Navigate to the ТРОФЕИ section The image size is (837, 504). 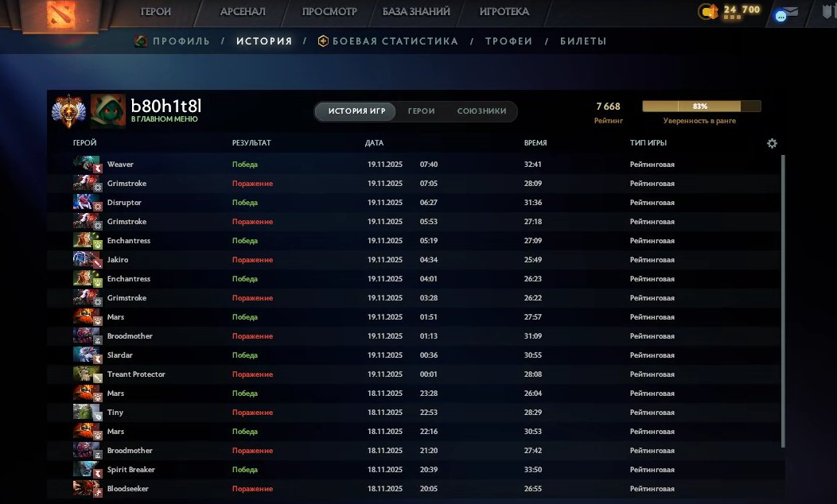click(x=509, y=41)
